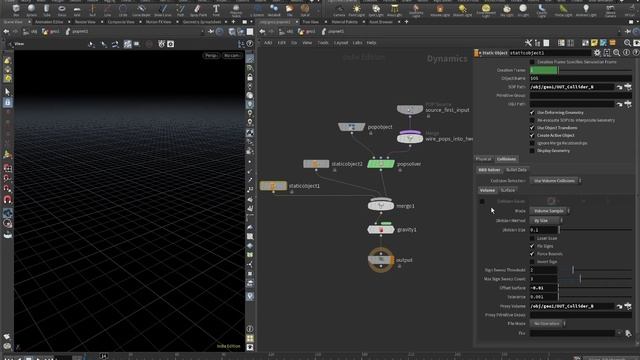The height and width of the screenshot is (360, 640).
Task: Open the viewport View menu
Action: pyautogui.click(x=19, y=44)
